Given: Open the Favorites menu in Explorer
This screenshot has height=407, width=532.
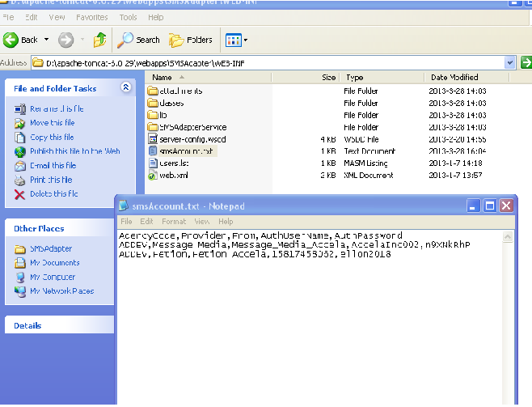Looking at the screenshot, I should pyautogui.click(x=91, y=17).
